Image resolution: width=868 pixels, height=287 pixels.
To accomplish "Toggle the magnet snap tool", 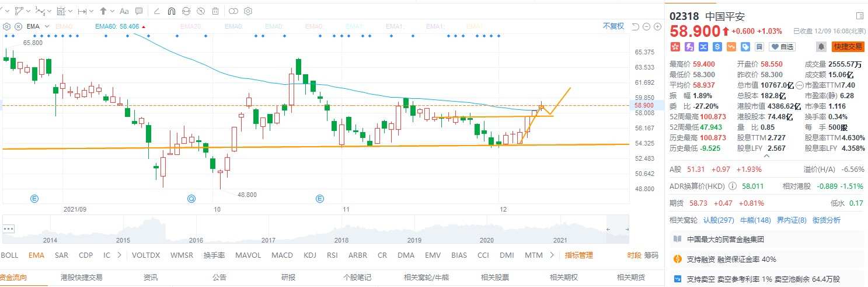I will (172, 11).
